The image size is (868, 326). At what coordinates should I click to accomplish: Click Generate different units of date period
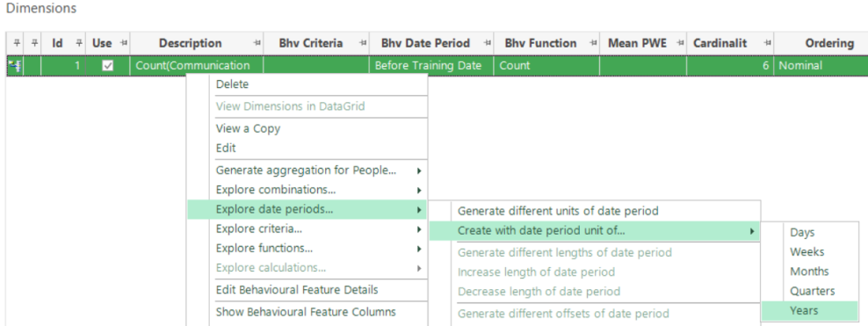point(595,211)
